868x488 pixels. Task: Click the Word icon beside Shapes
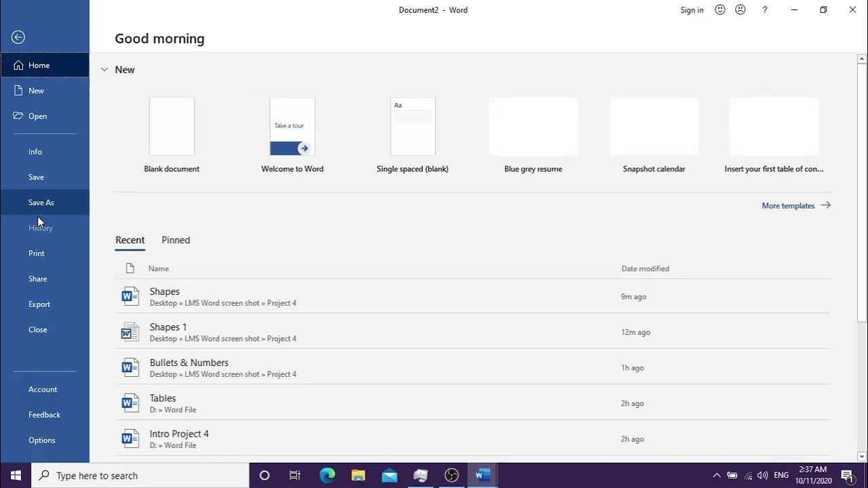(130, 297)
